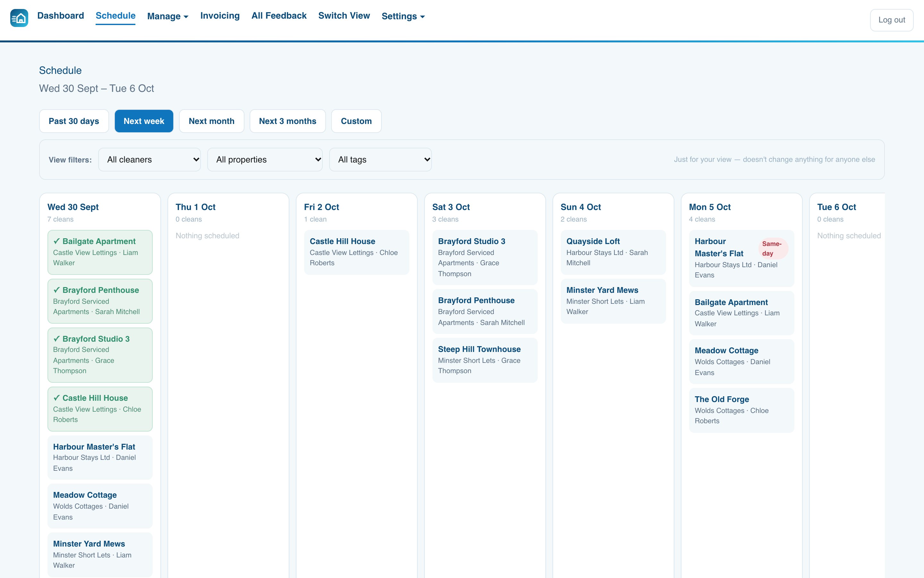Open Harbour Master's Flat clean on Mon 5 Oct
Viewport: 924px width, 578px height.
(x=741, y=258)
